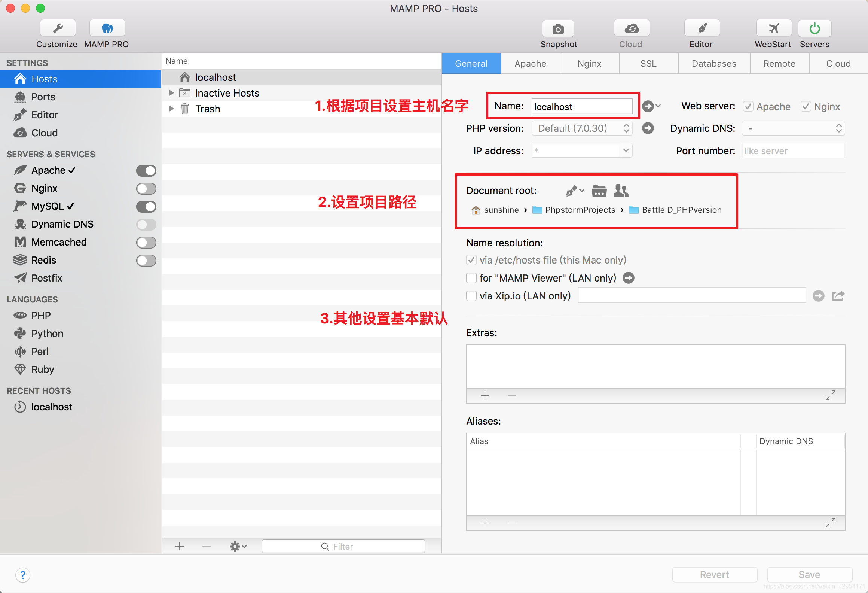Take a Snapshot with camera icon
This screenshot has height=593, width=868.
[558, 29]
